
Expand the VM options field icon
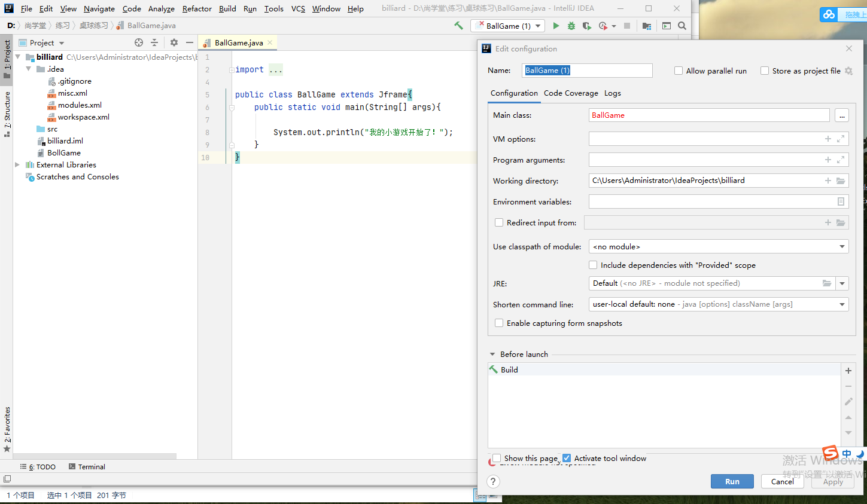[841, 139]
